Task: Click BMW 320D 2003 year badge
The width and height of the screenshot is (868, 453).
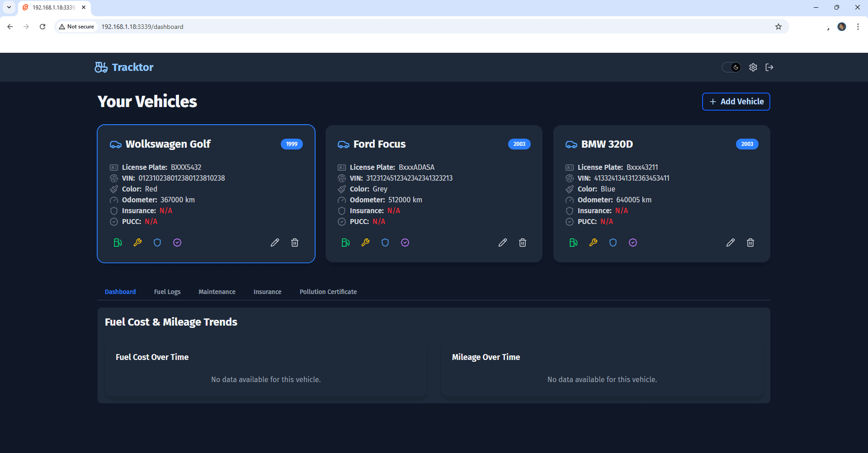Action: (747, 144)
